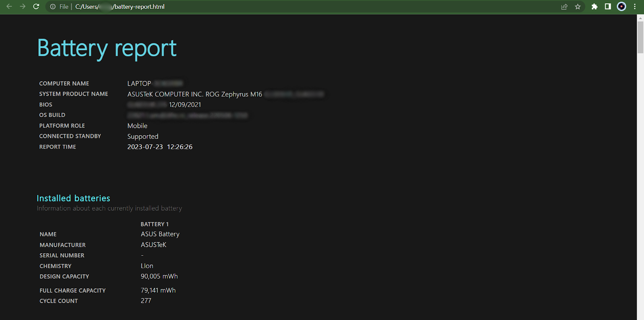
Task: Select the 'REPORT TIME' label
Action: [58, 147]
